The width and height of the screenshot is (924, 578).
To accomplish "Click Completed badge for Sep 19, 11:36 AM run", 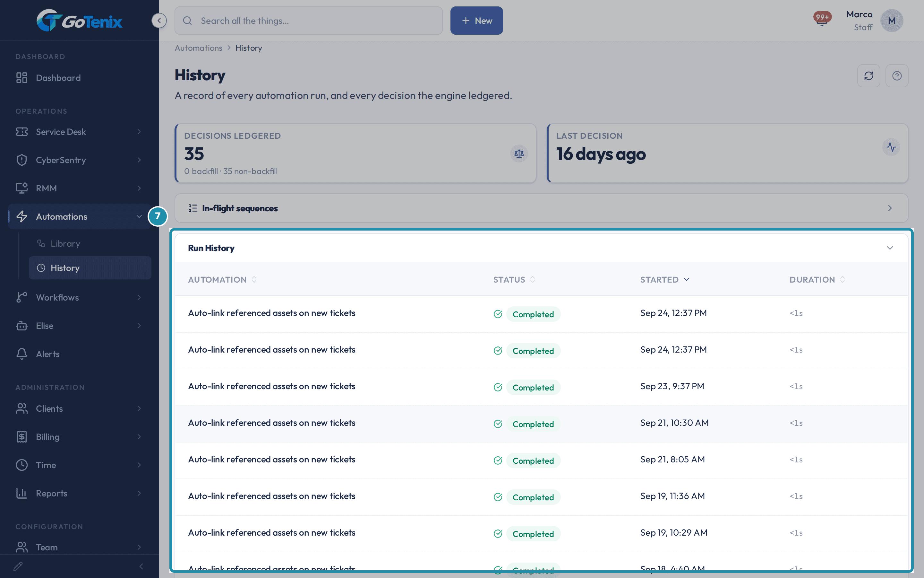I will click(x=533, y=497).
